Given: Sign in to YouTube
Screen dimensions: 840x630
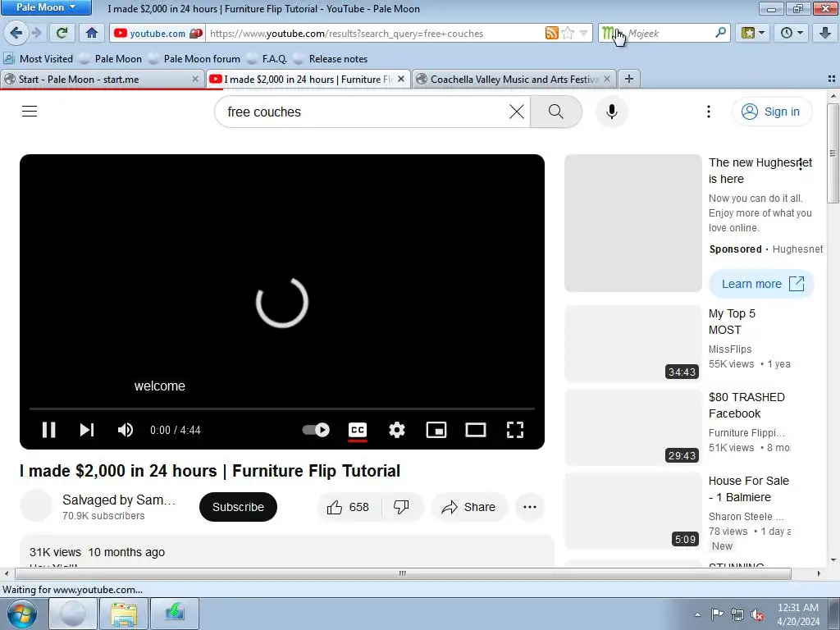Looking at the screenshot, I should [x=771, y=112].
